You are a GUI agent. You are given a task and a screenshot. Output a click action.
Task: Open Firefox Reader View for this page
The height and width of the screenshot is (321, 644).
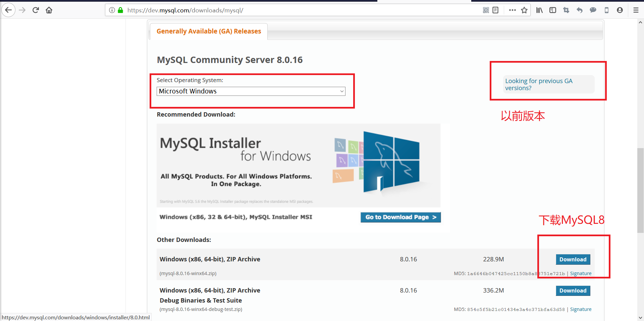(495, 10)
